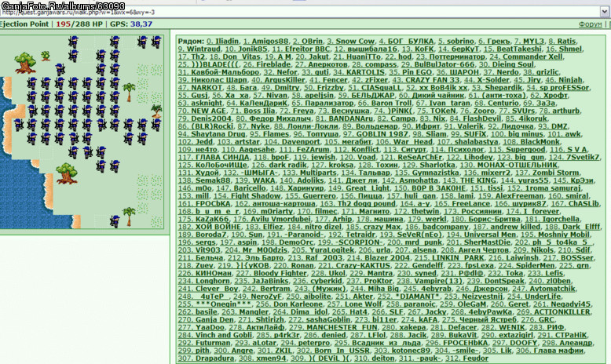Open the address bar history dropdown
611x364 pixels.
pos(605,12)
